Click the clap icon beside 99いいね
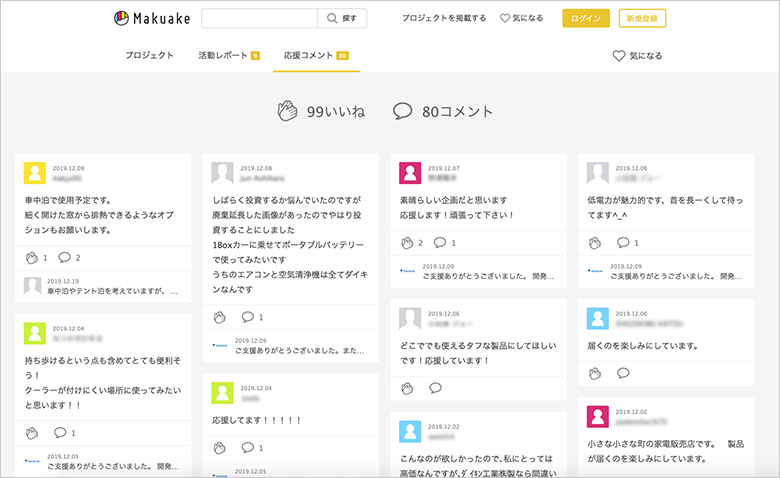Viewport: 780px width, 478px height. pyautogui.click(x=288, y=111)
